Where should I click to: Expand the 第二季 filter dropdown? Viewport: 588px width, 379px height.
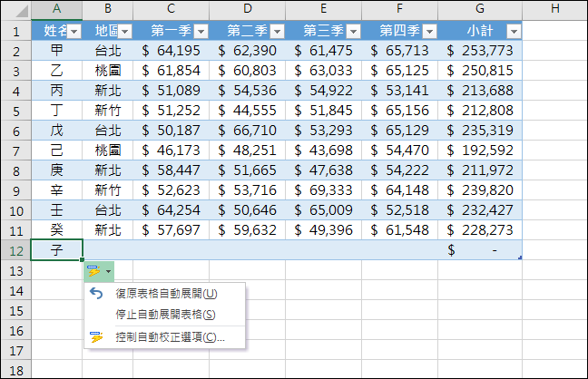[x=278, y=32]
